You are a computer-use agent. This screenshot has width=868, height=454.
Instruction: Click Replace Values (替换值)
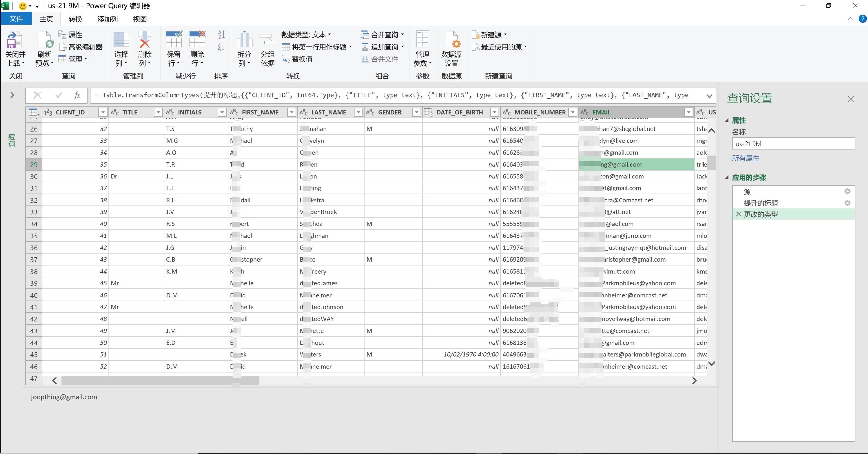pos(297,59)
